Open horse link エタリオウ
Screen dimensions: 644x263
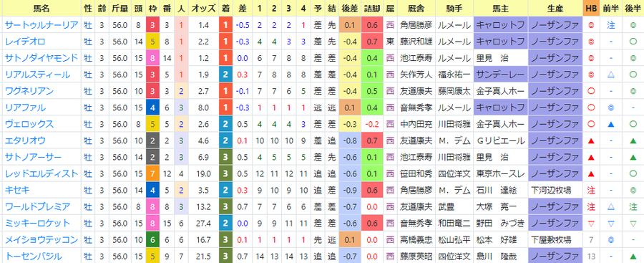click(x=25, y=140)
